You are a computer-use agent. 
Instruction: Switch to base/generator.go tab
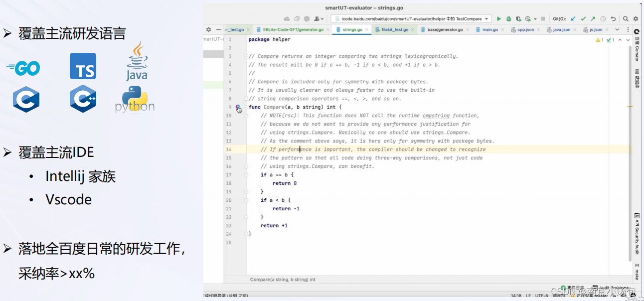click(445, 30)
